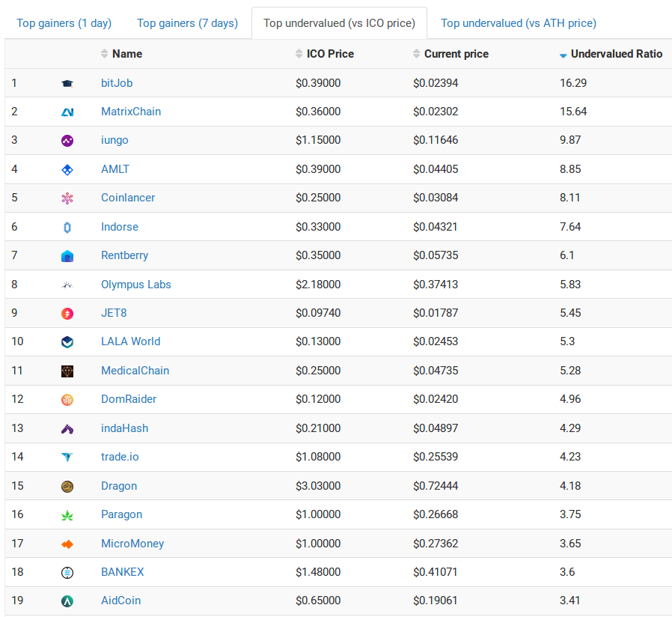The image size is (672, 617).
Task: Open the iungo coin link
Action: (114, 140)
